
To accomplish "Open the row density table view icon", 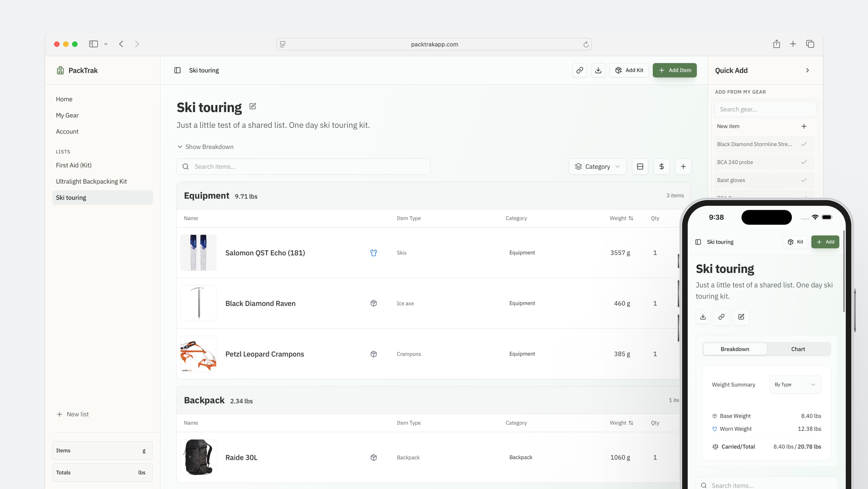I will coord(640,166).
